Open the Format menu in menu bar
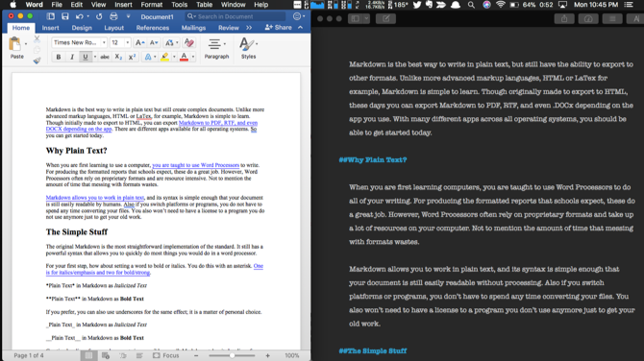Image resolution: width=644 pixels, height=361 pixels. 152,5
